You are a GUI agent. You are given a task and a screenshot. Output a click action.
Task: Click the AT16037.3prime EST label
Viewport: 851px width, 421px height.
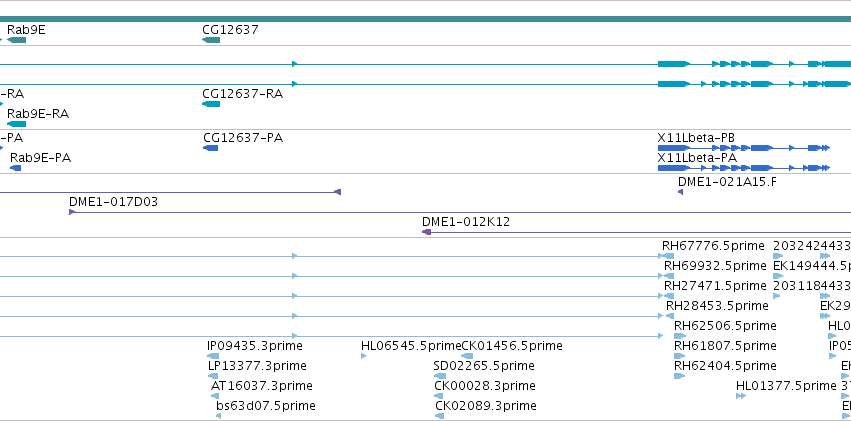[x=262, y=386]
